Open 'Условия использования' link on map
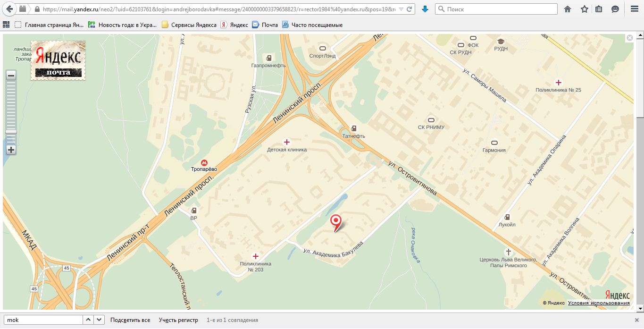644x329 pixels. 599,303
